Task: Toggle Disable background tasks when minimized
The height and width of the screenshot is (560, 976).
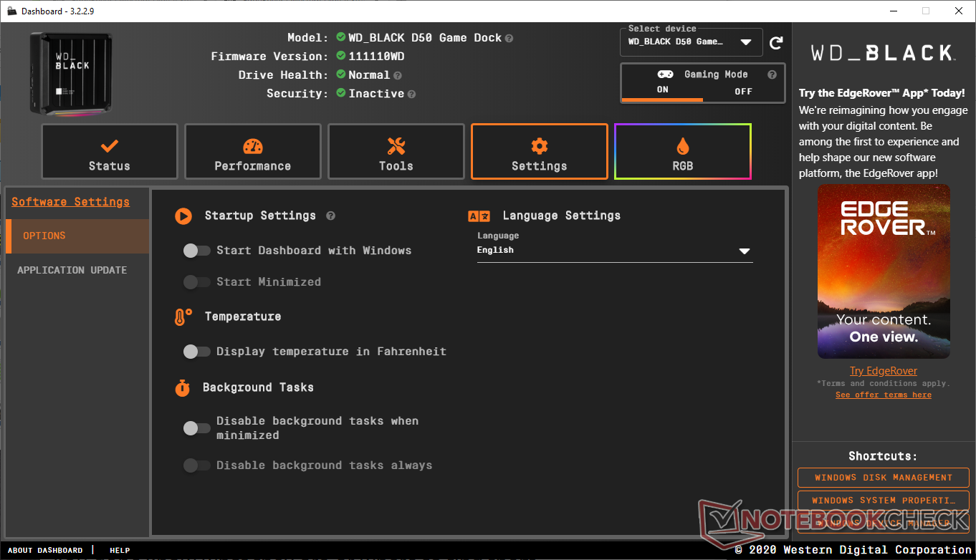Action: click(196, 428)
